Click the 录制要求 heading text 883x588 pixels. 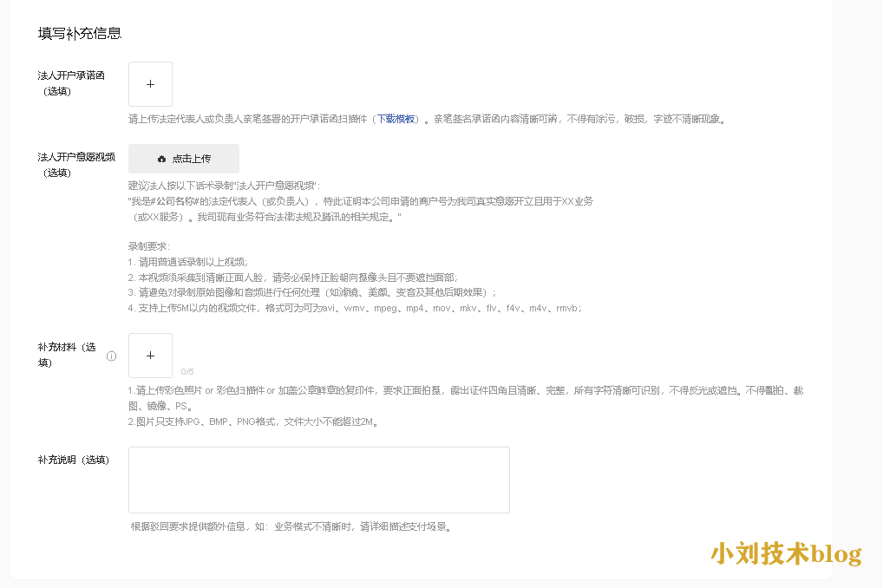coord(148,246)
